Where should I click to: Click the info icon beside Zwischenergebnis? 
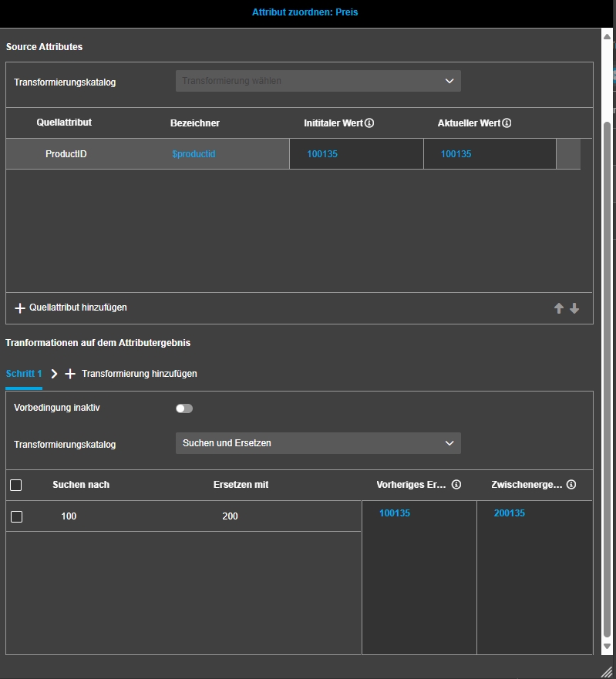click(x=571, y=485)
